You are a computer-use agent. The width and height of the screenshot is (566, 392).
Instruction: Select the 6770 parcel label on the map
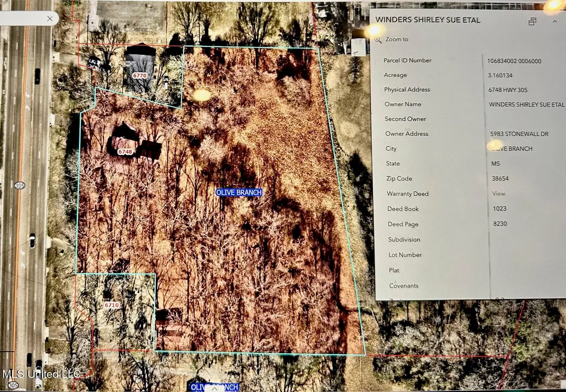pos(140,75)
